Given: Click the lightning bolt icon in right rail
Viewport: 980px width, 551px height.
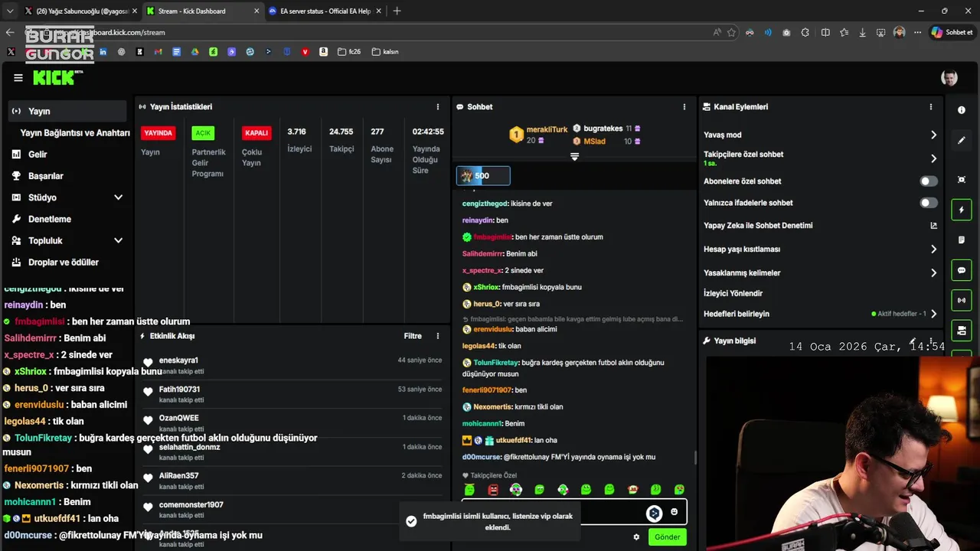Looking at the screenshot, I should tap(962, 210).
